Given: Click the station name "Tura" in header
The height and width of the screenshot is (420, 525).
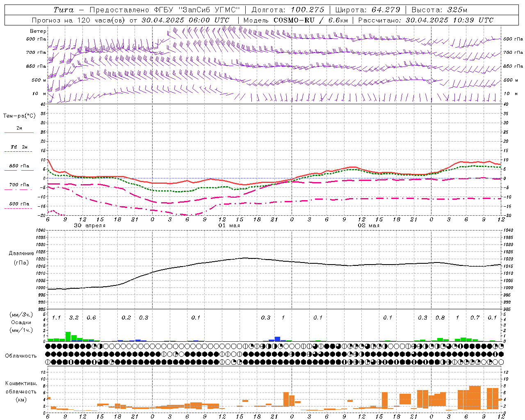Looking at the screenshot, I should tap(64, 10).
